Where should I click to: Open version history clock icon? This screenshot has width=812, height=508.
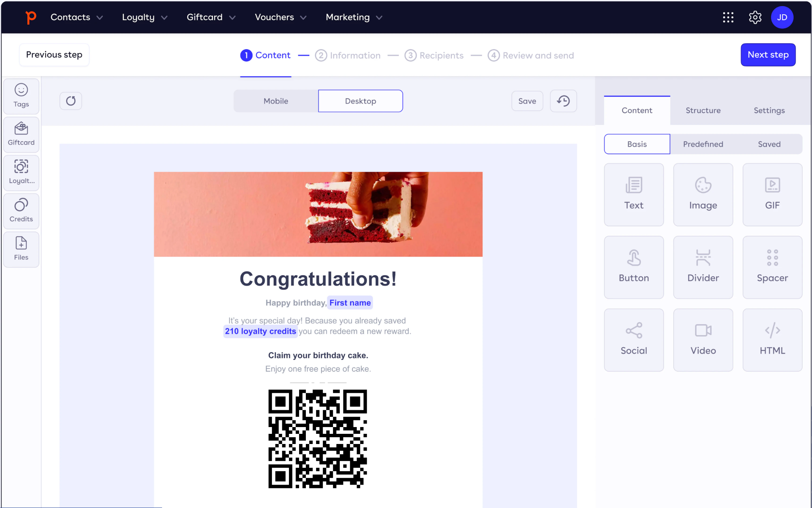pos(563,101)
